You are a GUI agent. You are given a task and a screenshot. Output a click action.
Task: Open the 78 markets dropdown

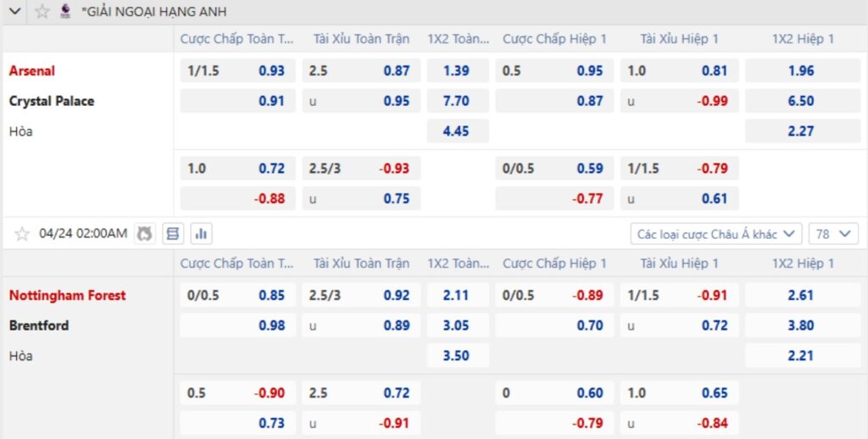[833, 234]
